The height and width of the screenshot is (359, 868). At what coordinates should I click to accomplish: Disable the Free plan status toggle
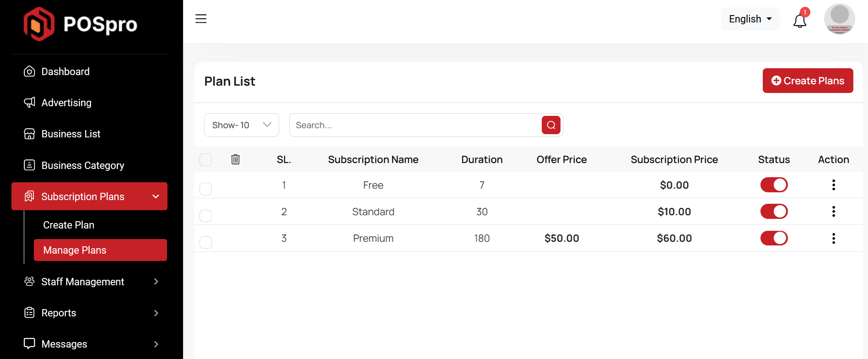pyautogui.click(x=774, y=185)
